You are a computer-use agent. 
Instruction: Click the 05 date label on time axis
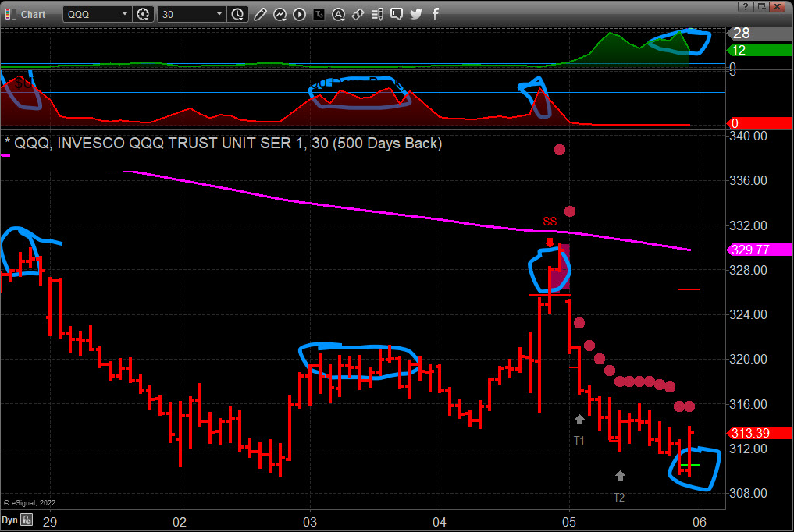coord(569,522)
